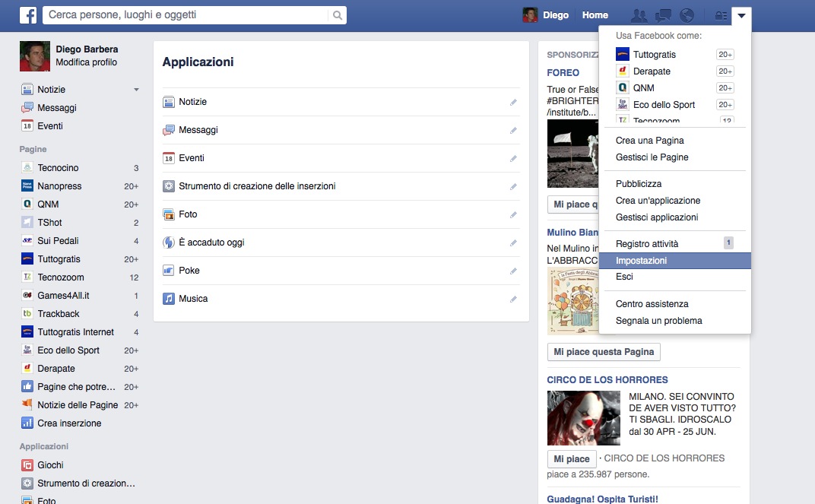Open the friend requests icon
Viewport: 815px width, 504px height.
point(639,16)
